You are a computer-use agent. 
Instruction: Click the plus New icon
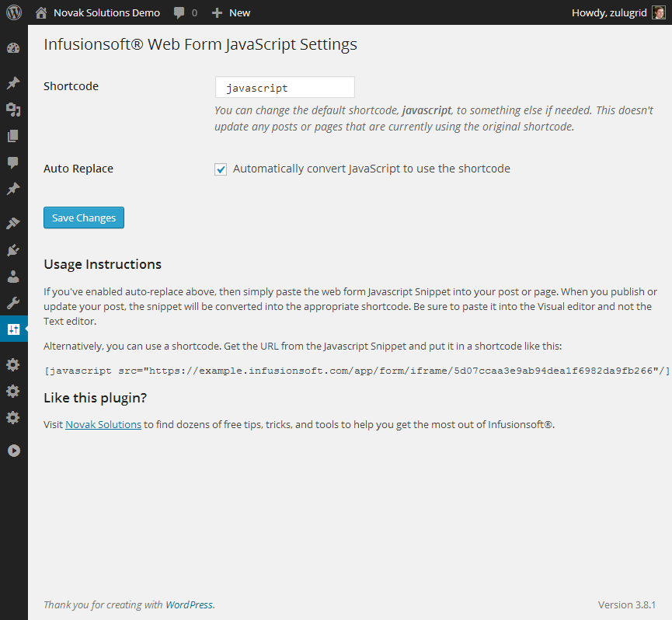coord(218,13)
